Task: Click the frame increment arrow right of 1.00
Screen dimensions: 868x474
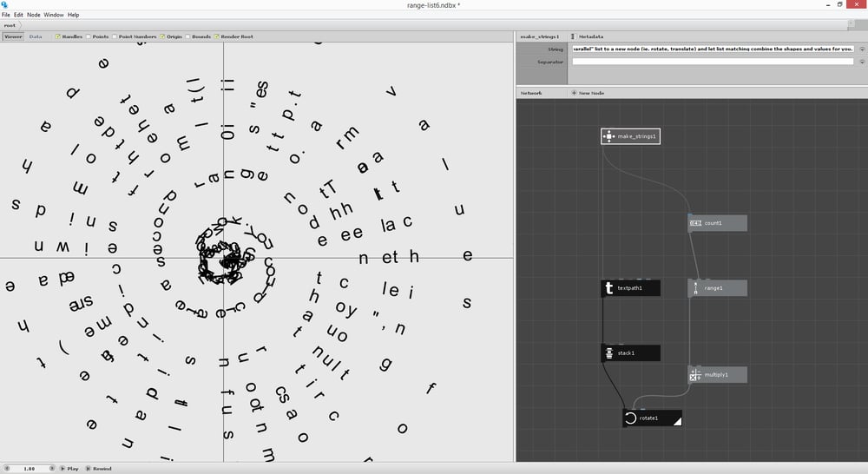Action: pos(52,469)
